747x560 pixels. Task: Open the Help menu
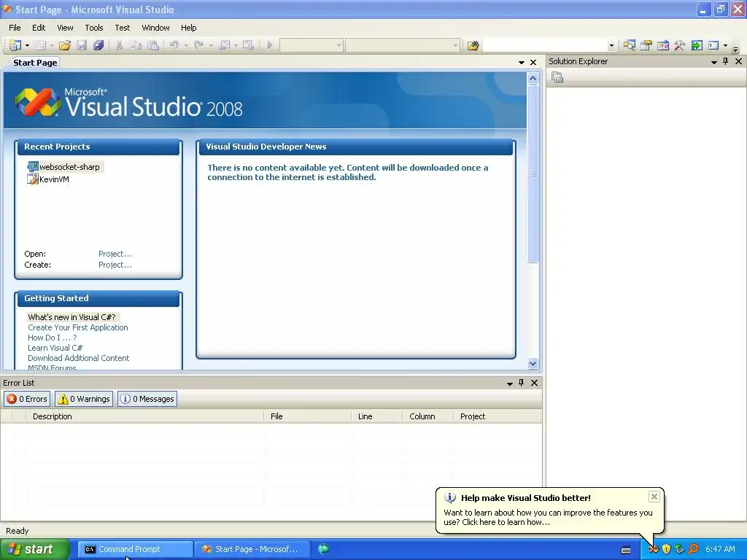pyautogui.click(x=189, y=28)
